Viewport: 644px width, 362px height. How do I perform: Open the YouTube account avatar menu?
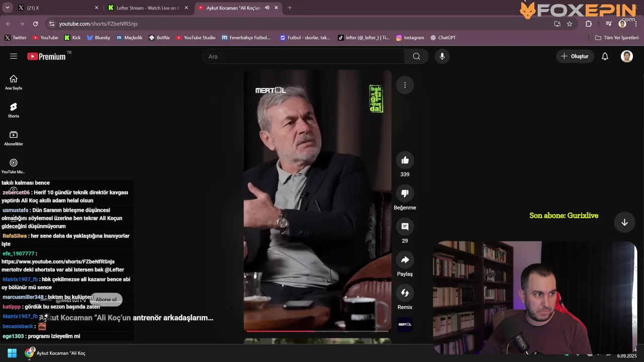(627, 56)
